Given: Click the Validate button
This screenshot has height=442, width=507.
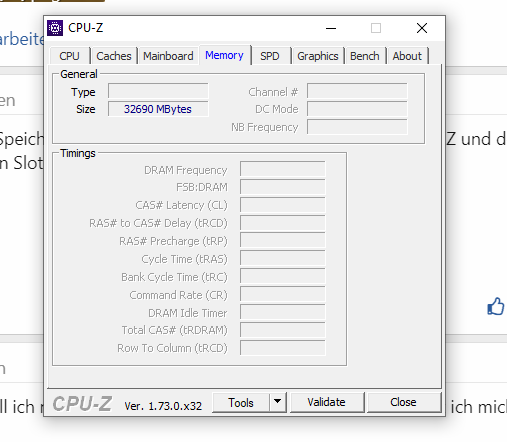Looking at the screenshot, I should (x=327, y=402).
